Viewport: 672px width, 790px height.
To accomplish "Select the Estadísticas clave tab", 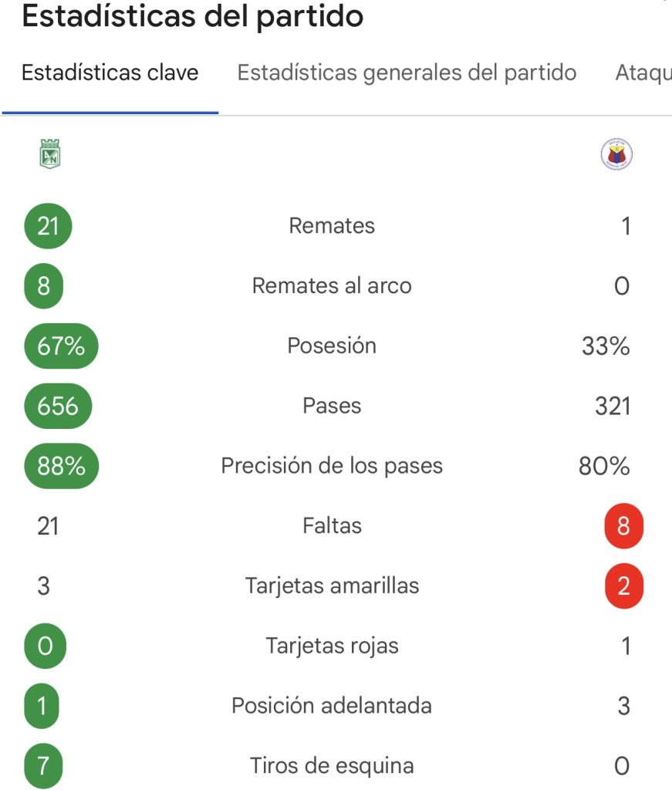I will (110, 73).
